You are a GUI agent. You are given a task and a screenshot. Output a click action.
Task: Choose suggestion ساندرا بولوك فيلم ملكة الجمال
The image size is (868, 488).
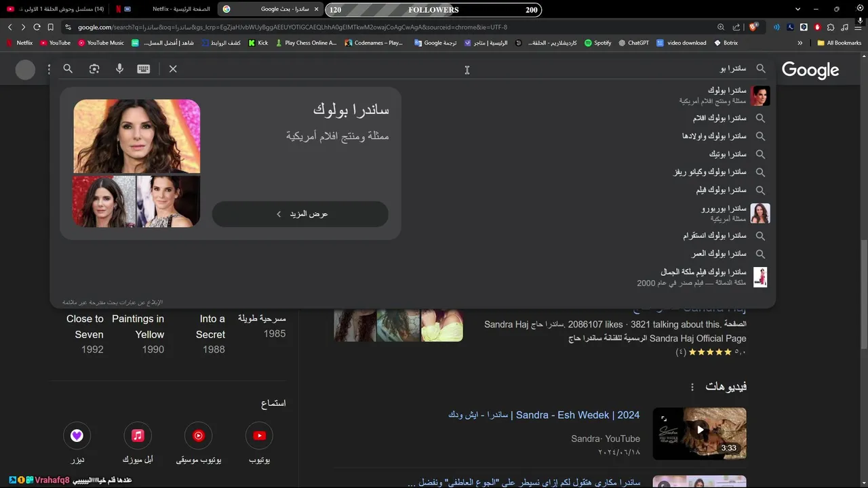702,277
